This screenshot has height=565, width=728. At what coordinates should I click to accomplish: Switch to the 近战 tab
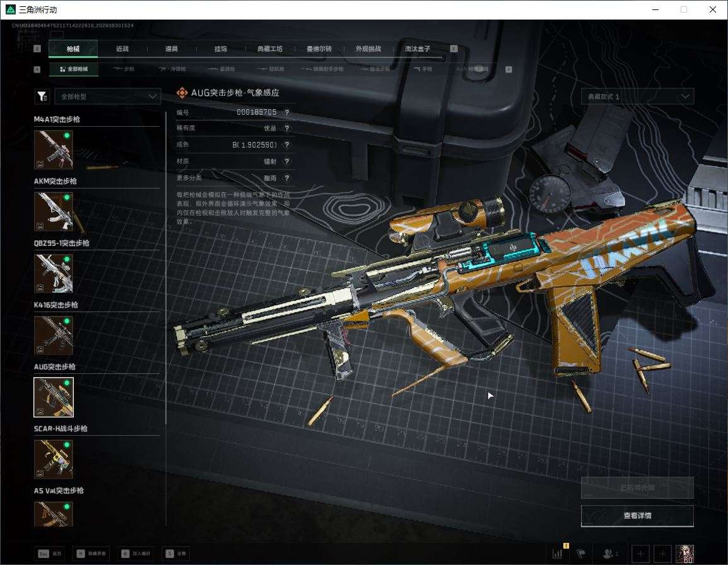click(122, 49)
